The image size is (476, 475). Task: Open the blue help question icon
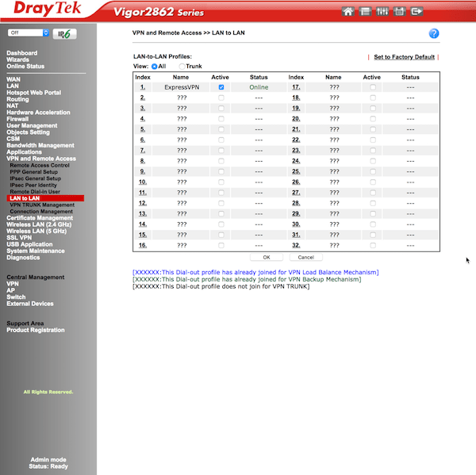(x=434, y=33)
